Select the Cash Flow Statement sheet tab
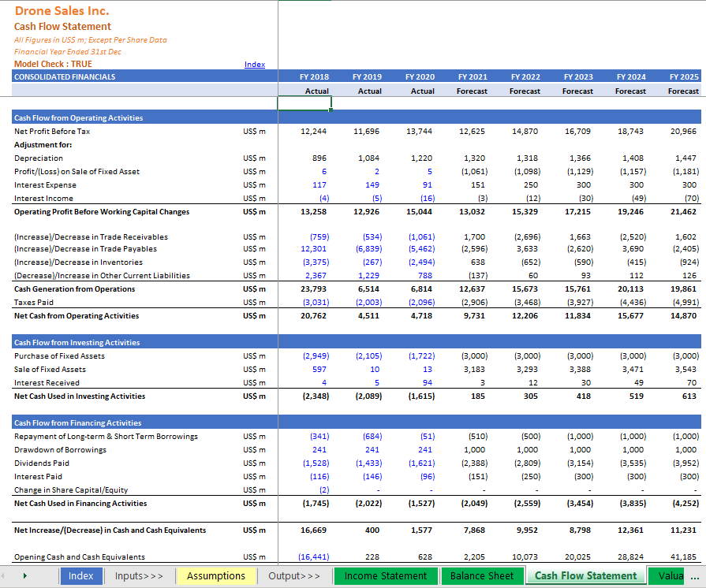The height and width of the screenshot is (588, 706). coord(586,576)
